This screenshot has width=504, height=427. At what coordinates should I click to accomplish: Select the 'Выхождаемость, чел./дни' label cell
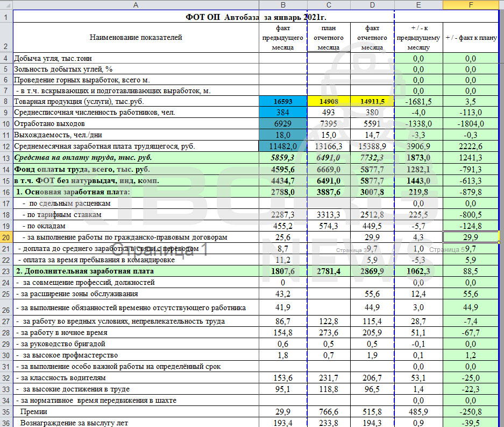(x=136, y=135)
